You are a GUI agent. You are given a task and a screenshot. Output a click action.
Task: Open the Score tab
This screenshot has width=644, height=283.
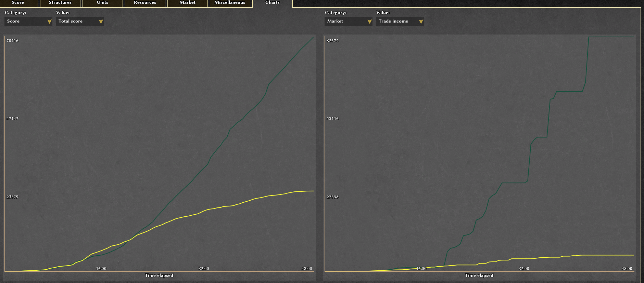(x=18, y=3)
